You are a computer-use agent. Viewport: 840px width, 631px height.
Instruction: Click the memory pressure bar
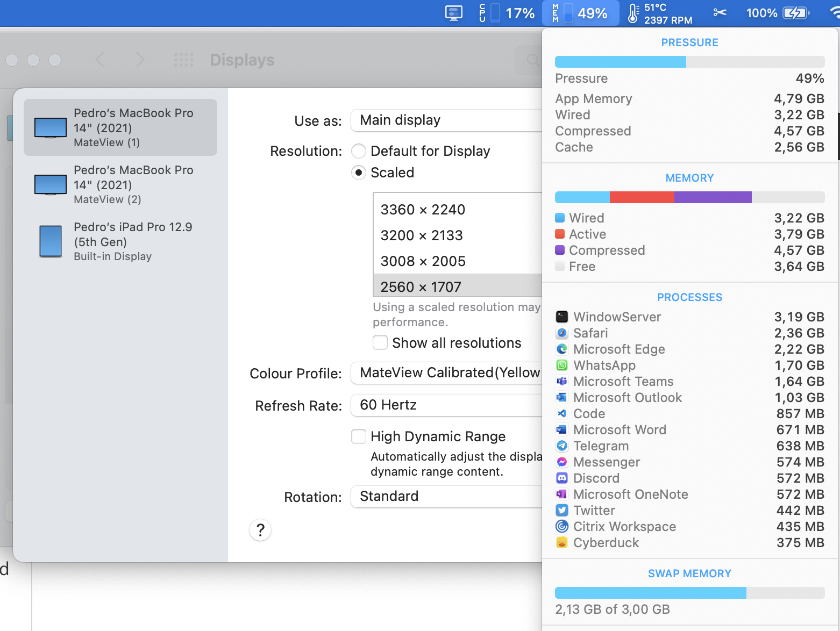[689, 62]
